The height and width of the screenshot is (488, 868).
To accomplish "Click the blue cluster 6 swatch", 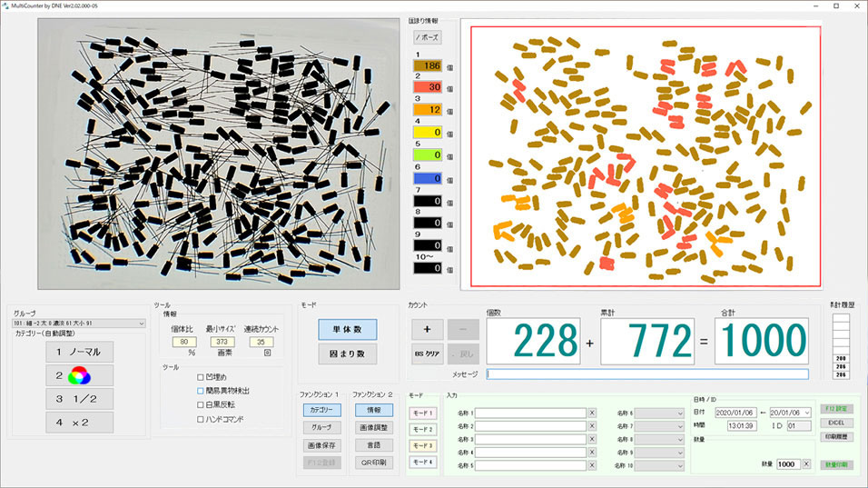I will (428, 178).
